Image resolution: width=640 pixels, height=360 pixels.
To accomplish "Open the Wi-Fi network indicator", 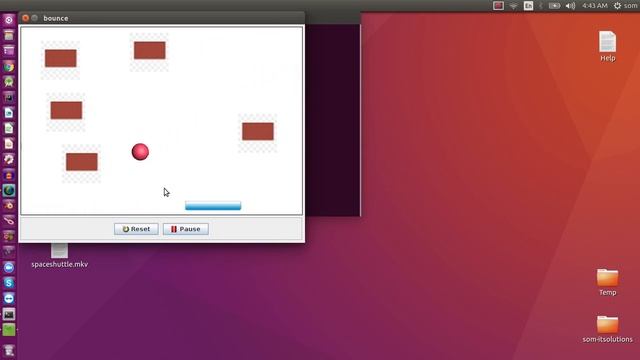I will (x=513, y=5).
